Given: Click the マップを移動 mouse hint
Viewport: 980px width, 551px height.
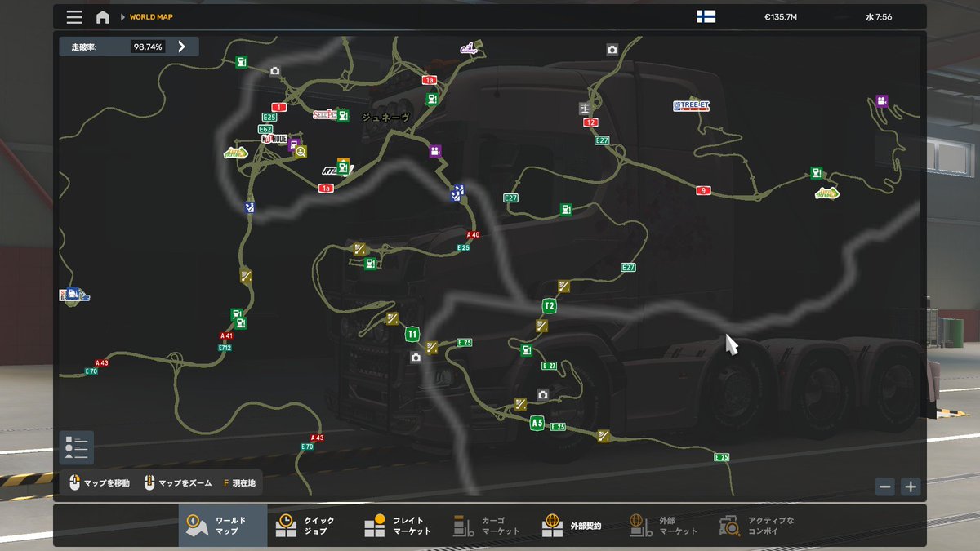Looking at the screenshot, I should click(100, 483).
